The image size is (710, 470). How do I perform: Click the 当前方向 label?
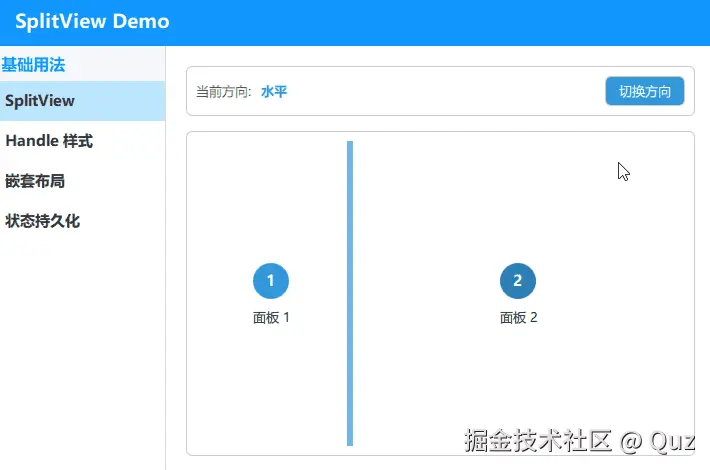click(223, 91)
